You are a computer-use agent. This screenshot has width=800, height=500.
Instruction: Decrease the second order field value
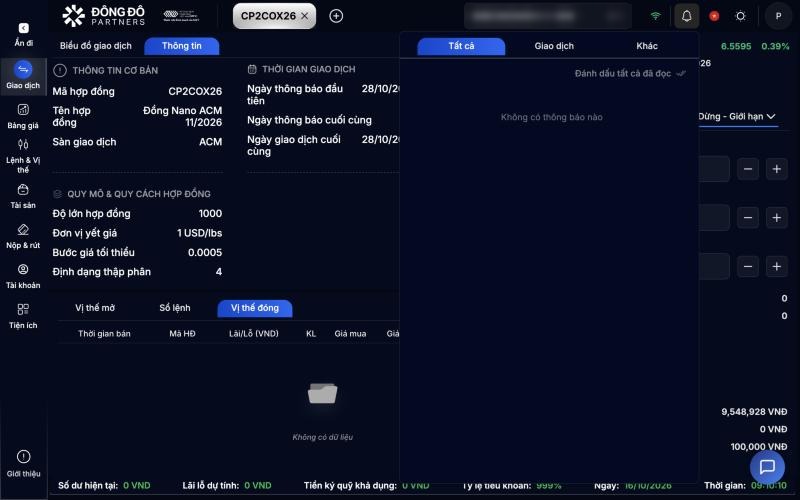click(748, 218)
